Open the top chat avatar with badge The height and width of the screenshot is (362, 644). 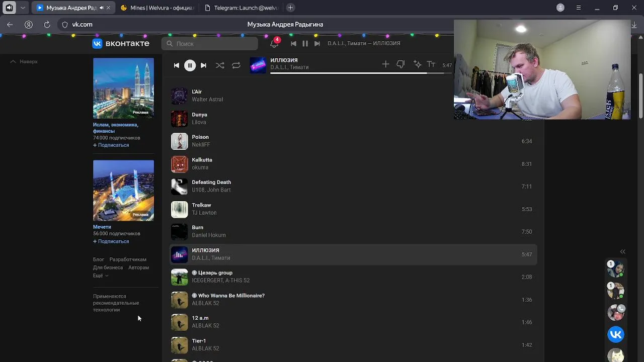[616, 269]
